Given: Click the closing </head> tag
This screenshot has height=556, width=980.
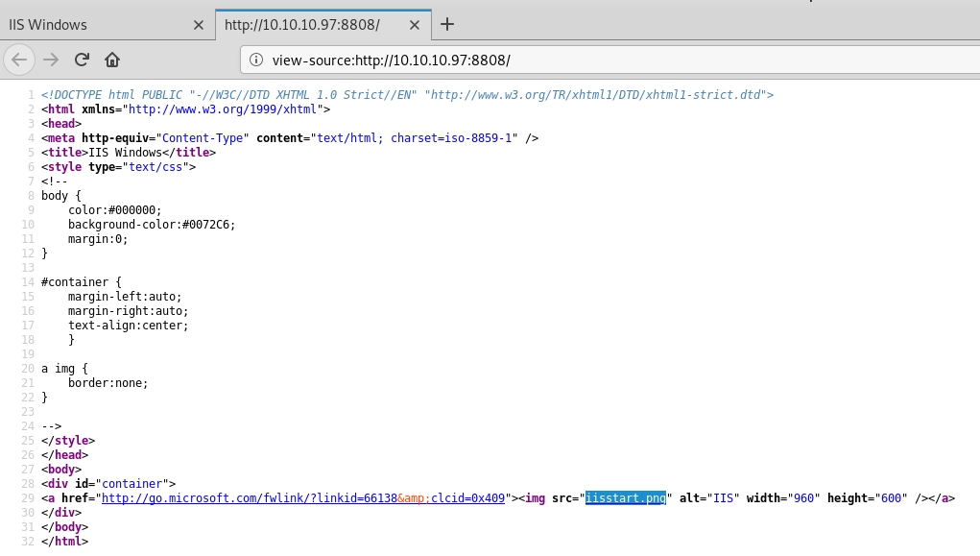Looking at the screenshot, I should coord(64,455).
